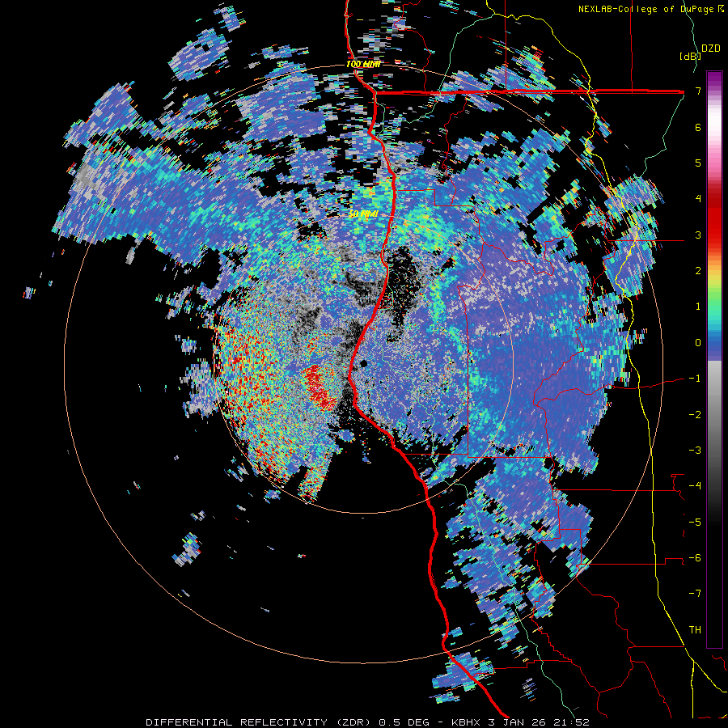Image resolution: width=728 pixels, height=728 pixels.
Task: Select the 2 dB scale label
Action: coord(698,271)
